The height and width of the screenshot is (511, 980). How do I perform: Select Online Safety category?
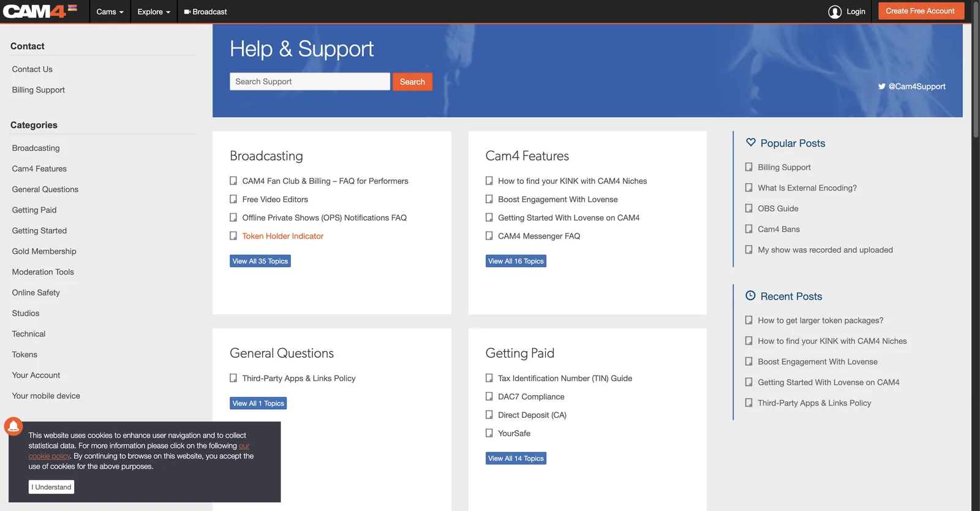(36, 293)
